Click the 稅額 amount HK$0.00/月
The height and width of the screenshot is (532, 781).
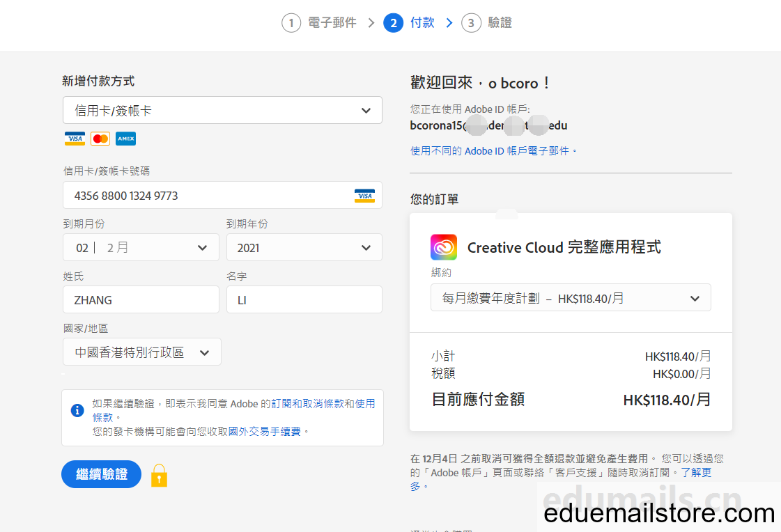[x=682, y=374]
